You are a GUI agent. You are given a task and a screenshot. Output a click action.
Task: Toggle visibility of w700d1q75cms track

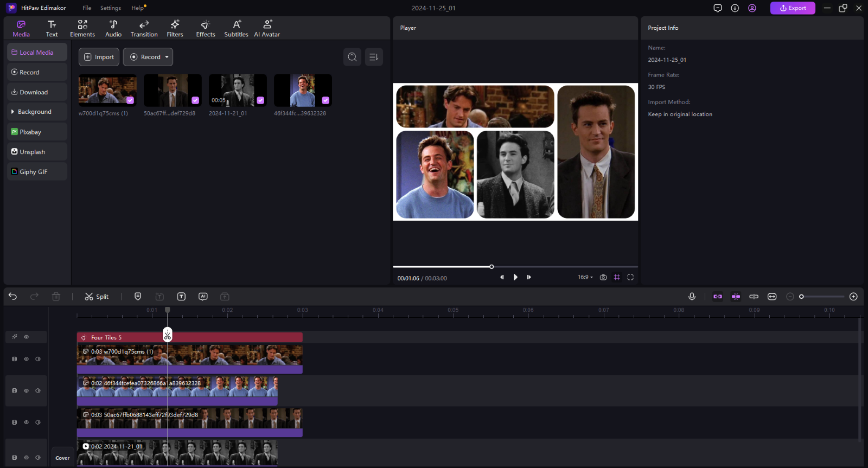pyautogui.click(x=26, y=359)
